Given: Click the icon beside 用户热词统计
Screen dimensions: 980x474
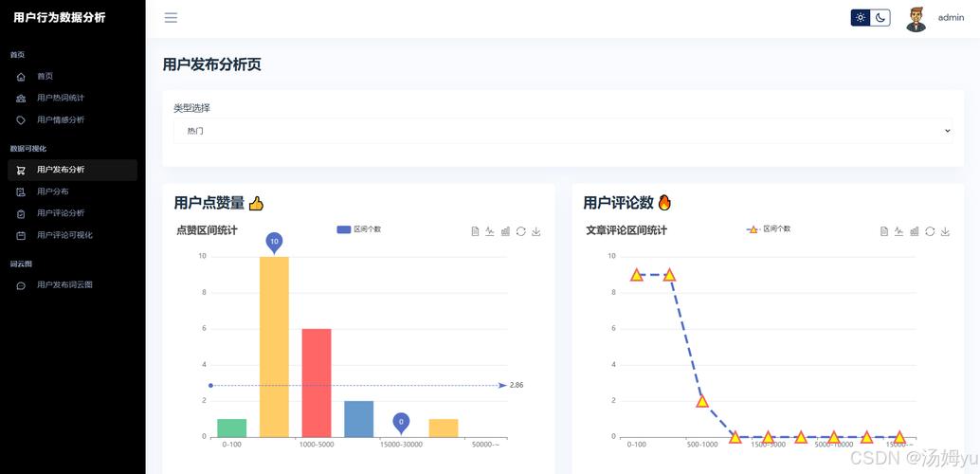Looking at the screenshot, I should (21, 99).
